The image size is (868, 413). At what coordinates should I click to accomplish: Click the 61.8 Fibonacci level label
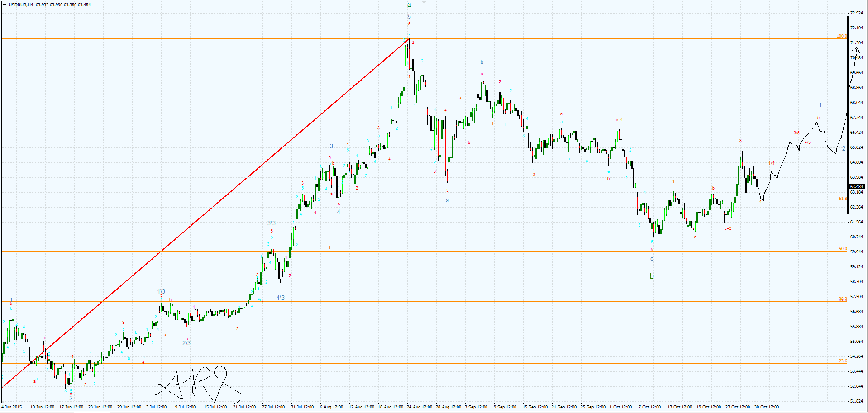tap(843, 199)
